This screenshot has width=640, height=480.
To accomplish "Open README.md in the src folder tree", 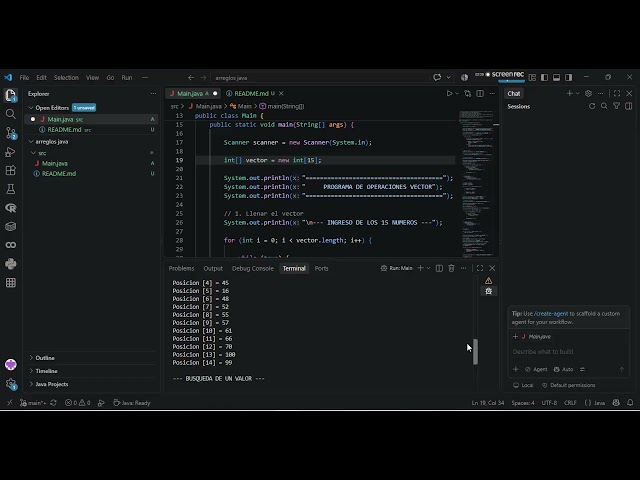I will point(59,173).
